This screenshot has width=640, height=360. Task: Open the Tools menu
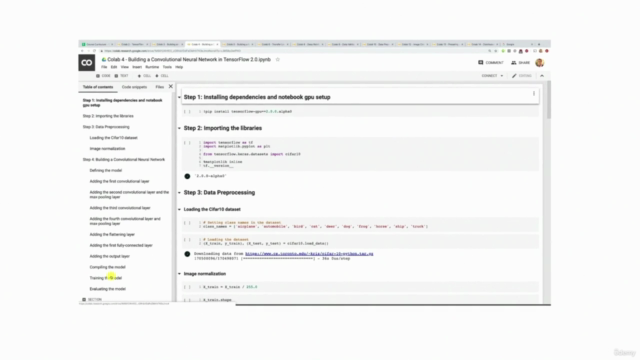pos(167,67)
